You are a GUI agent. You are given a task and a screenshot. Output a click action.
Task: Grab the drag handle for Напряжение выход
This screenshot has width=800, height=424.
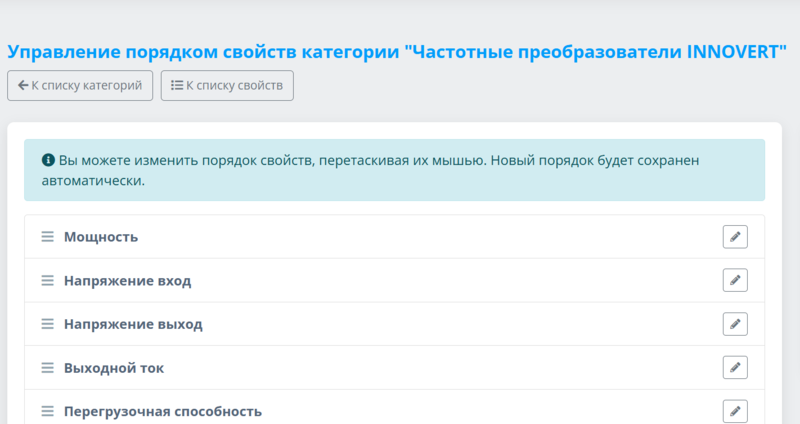coord(47,324)
